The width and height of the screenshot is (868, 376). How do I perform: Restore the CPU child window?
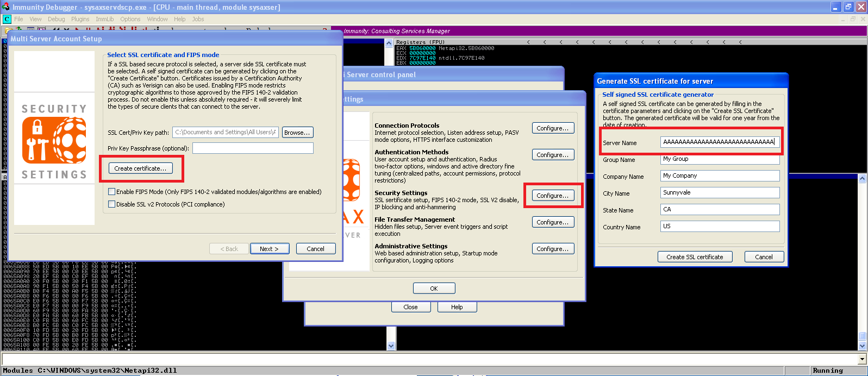click(853, 19)
